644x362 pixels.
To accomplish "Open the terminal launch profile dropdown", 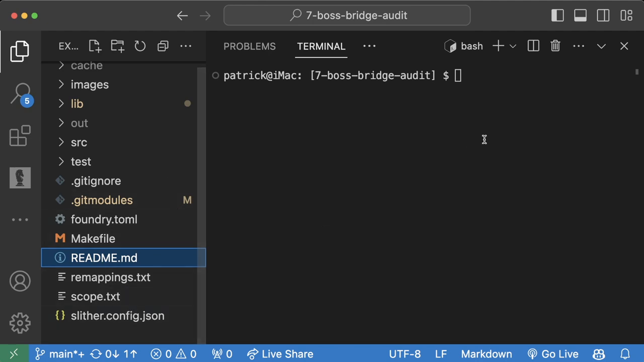I will [x=513, y=46].
